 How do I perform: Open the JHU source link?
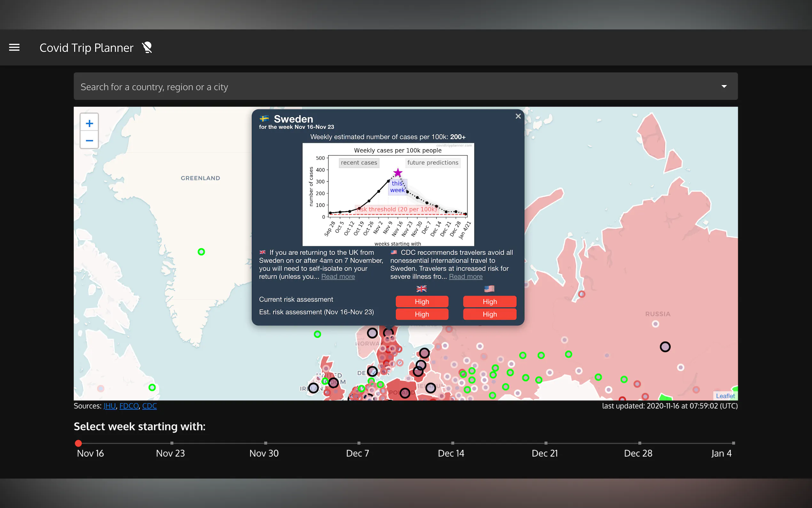pyautogui.click(x=109, y=406)
